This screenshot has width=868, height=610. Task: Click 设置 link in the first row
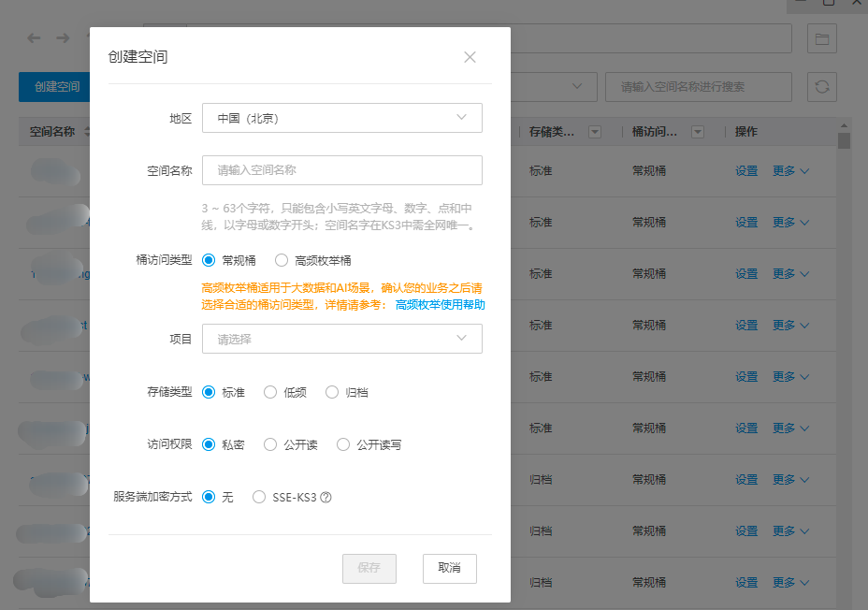click(x=746, y=170)
